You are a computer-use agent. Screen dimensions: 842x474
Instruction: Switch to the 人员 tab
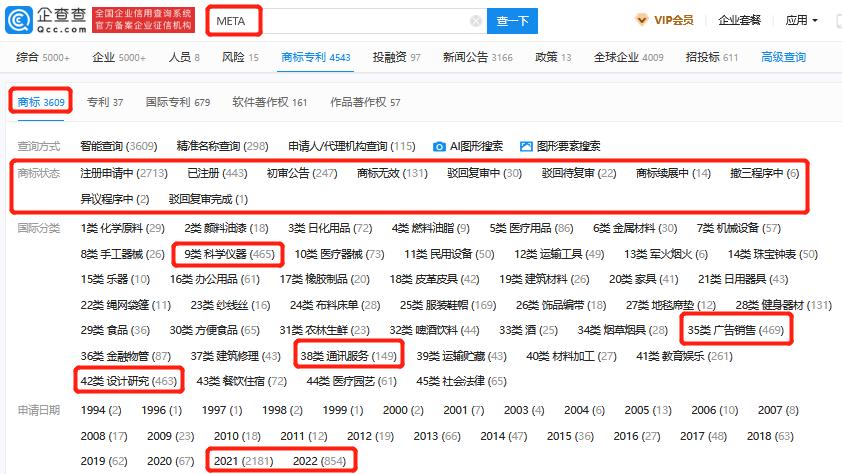coord(184,57)
